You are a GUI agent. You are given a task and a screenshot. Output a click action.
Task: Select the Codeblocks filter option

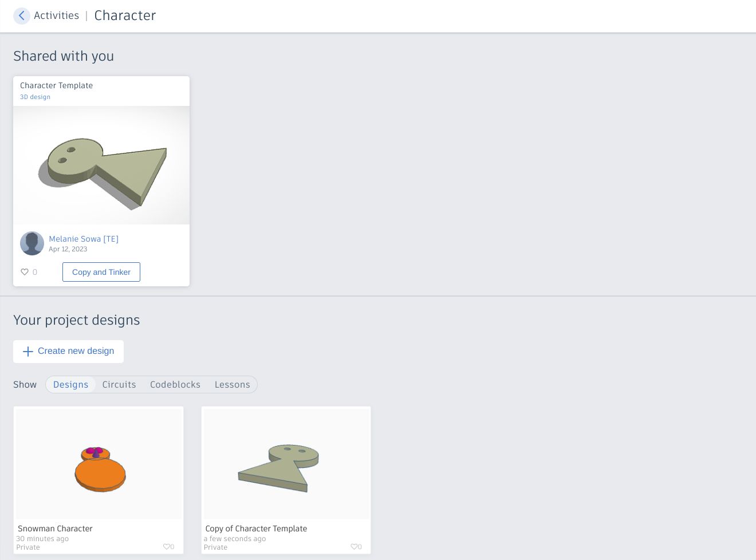[x=175, y=384]
